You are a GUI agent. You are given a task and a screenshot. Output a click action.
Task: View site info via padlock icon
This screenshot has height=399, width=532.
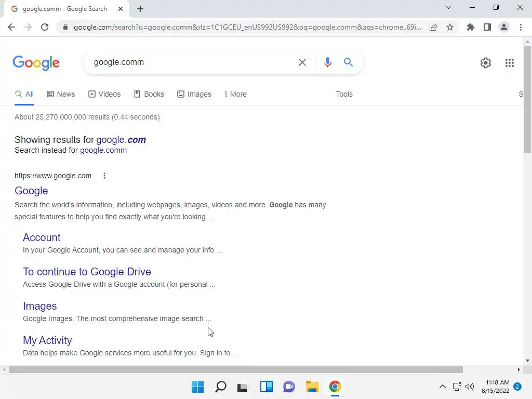click(65, 27)
